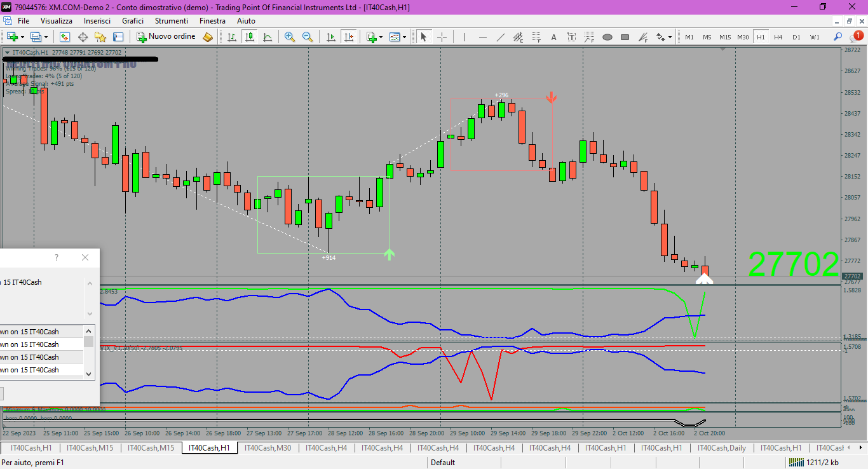The width and height of the screenshot is (868, 469).
Task: Open the File menu
Action: pos(24,21)
